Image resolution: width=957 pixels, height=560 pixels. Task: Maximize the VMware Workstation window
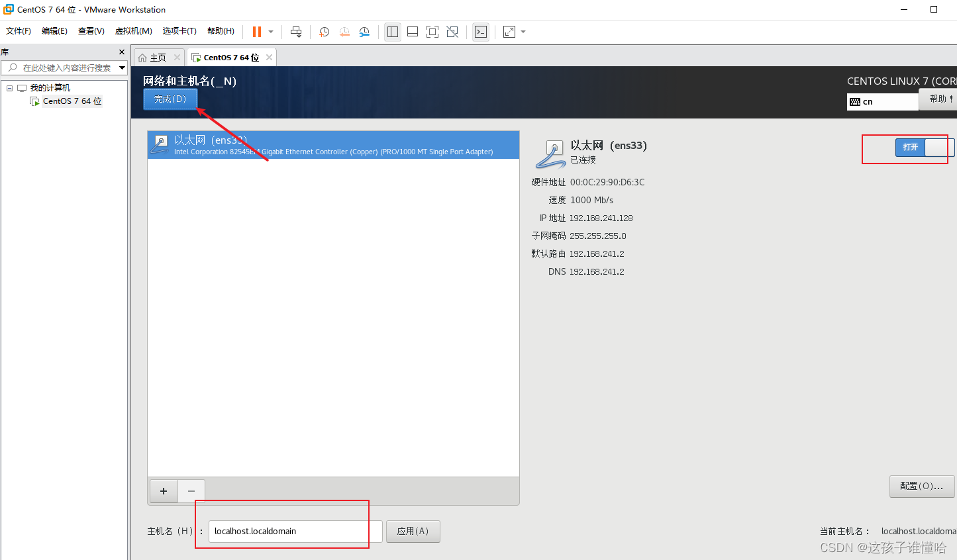[934, 9]
